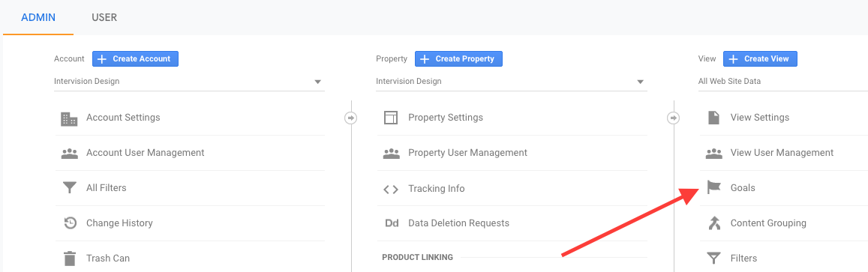Click the Account Settings building icon

pos(69,118)
